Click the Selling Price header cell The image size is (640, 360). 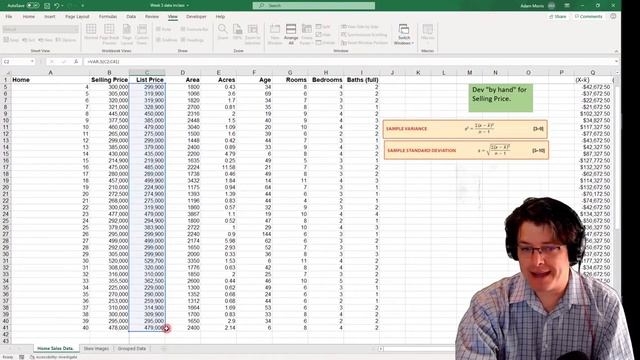point(109,80)
